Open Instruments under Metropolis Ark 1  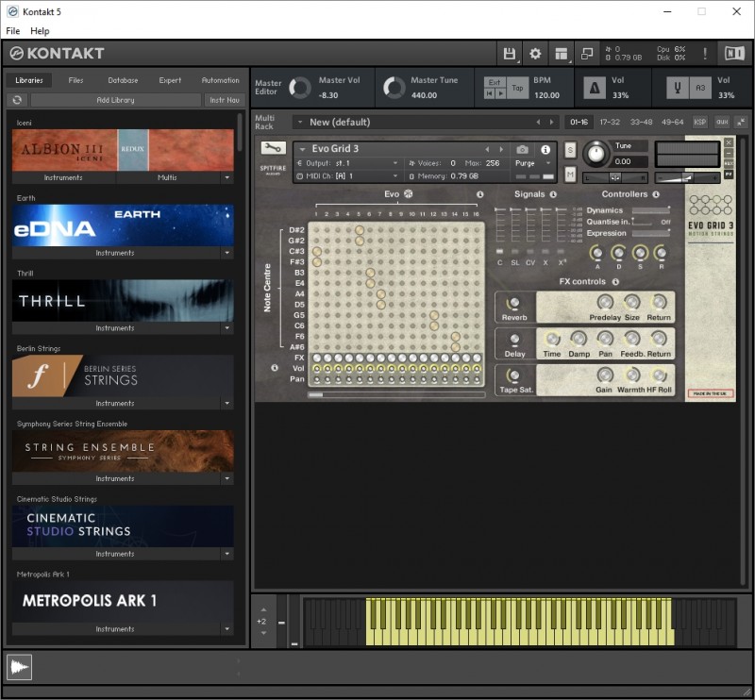tap(115, 629)
